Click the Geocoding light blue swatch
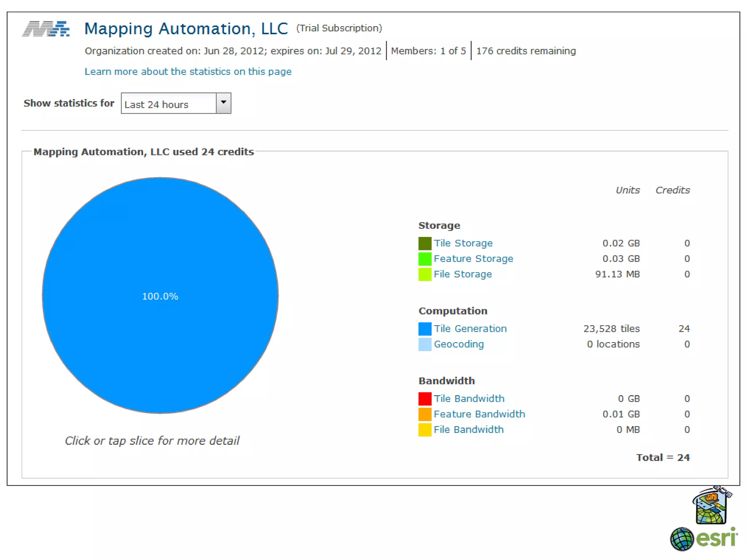 click(x=425, y=344)
